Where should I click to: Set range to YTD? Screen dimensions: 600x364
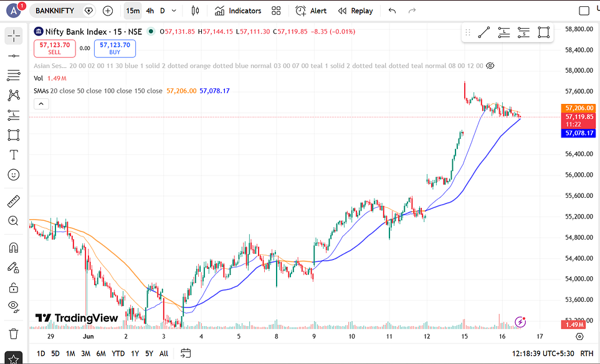[x=118, y=353]
